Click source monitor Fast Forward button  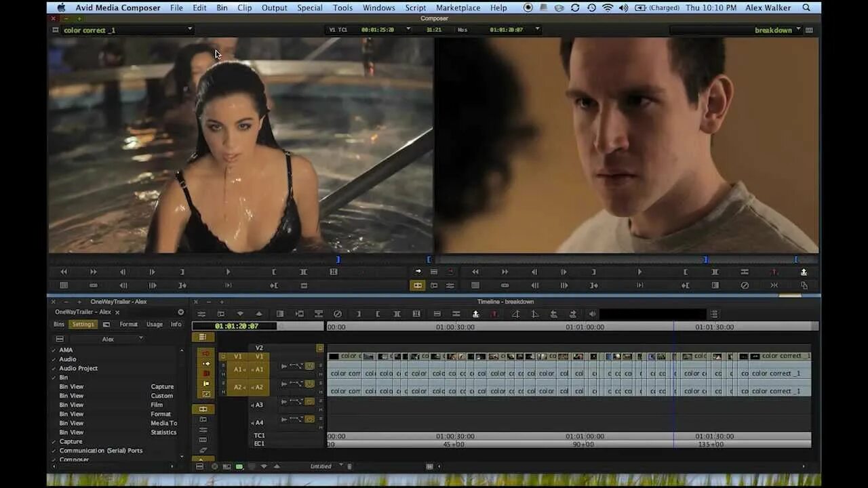pos(94,272)
